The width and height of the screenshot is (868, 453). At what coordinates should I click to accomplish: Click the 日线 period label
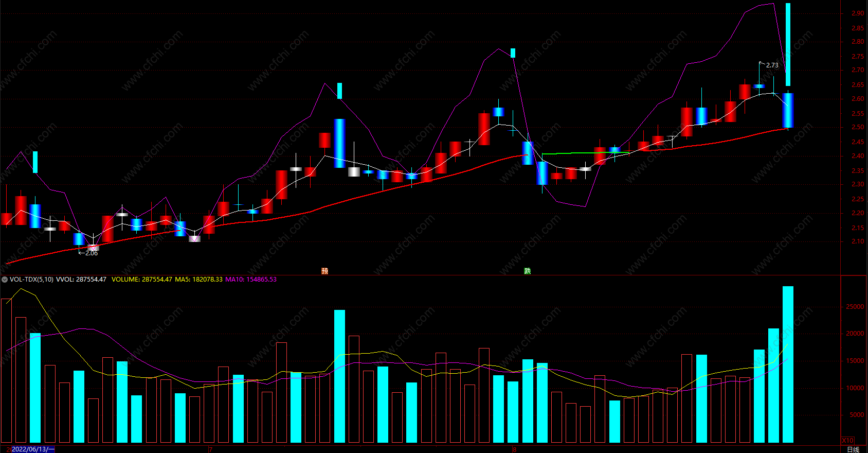coord(853,449)
